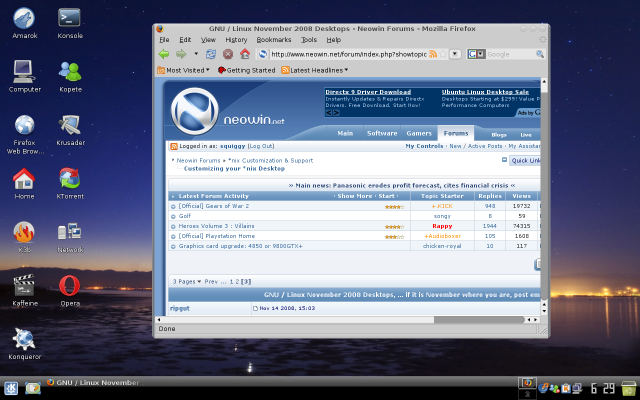Stop loading with the red stop icon
The width and height of the screenshot is (640, 400).
point(228,54)
